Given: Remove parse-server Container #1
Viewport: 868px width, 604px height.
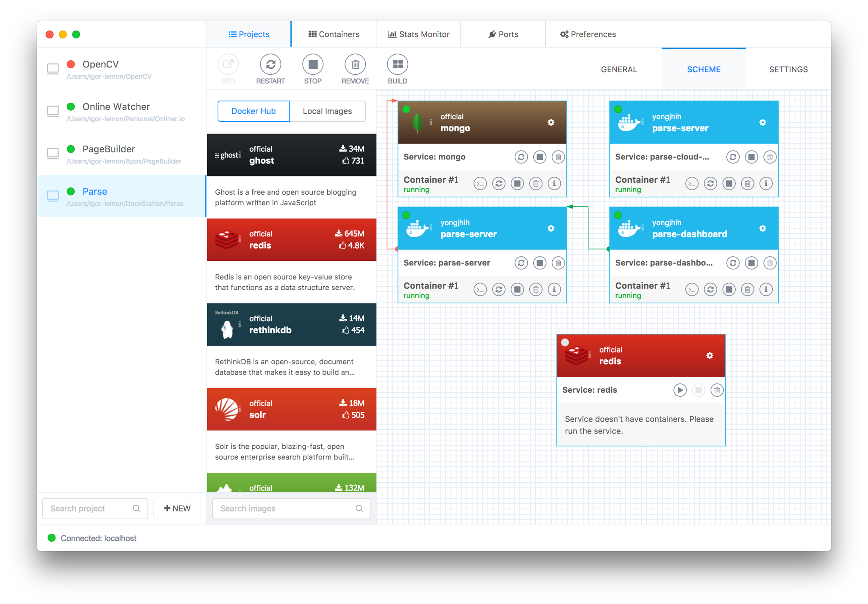Looking at the screenshot, I should [536, 290].
